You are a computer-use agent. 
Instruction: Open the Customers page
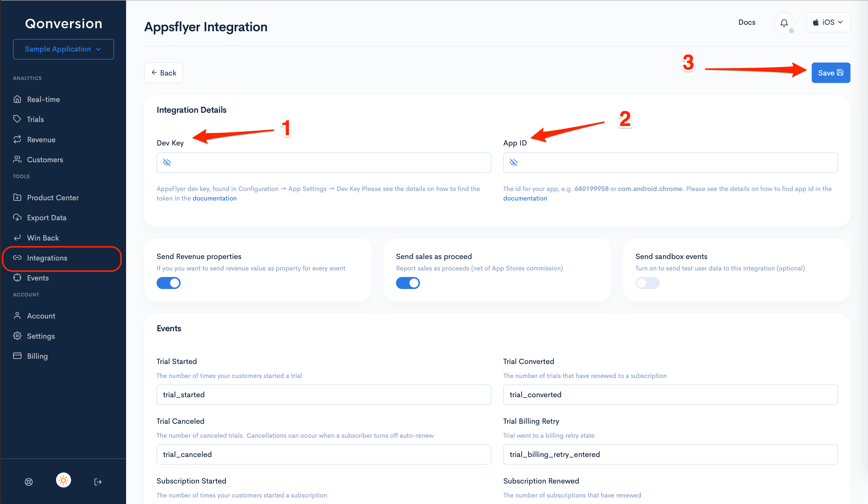[x=45, y=160]
